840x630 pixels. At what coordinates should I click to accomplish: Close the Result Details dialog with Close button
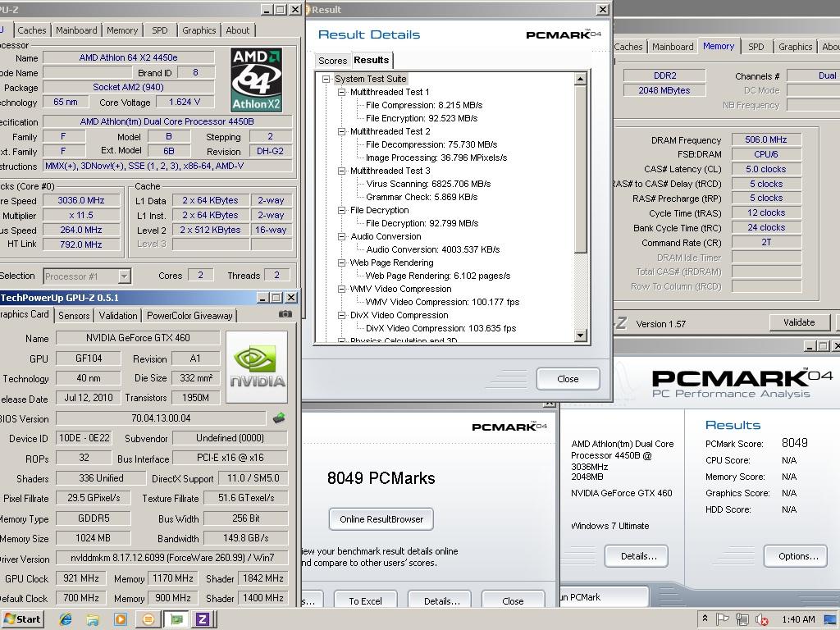[568, 379]
